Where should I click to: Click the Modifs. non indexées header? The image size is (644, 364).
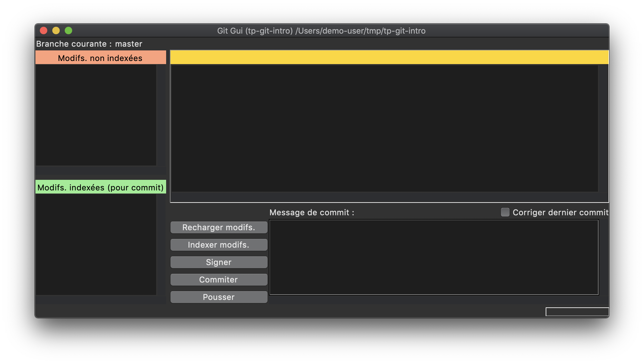(x=100, y=58)
